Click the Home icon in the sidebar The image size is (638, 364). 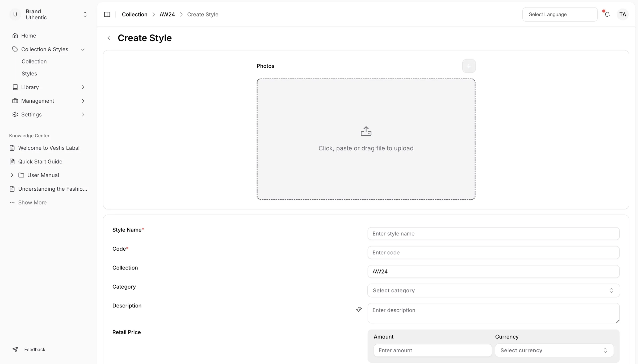tap(15, 36)
